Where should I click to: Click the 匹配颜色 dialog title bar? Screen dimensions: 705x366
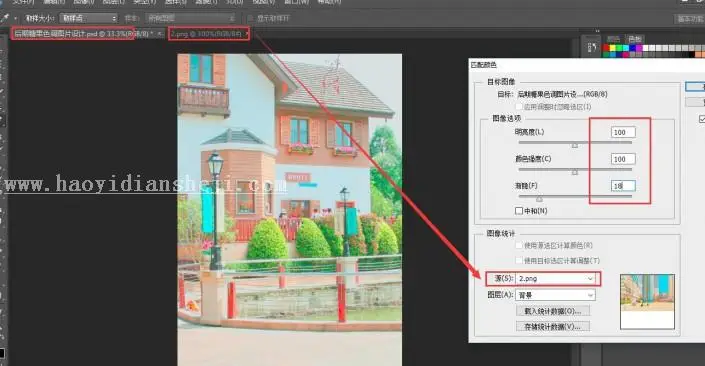[587, 65]
